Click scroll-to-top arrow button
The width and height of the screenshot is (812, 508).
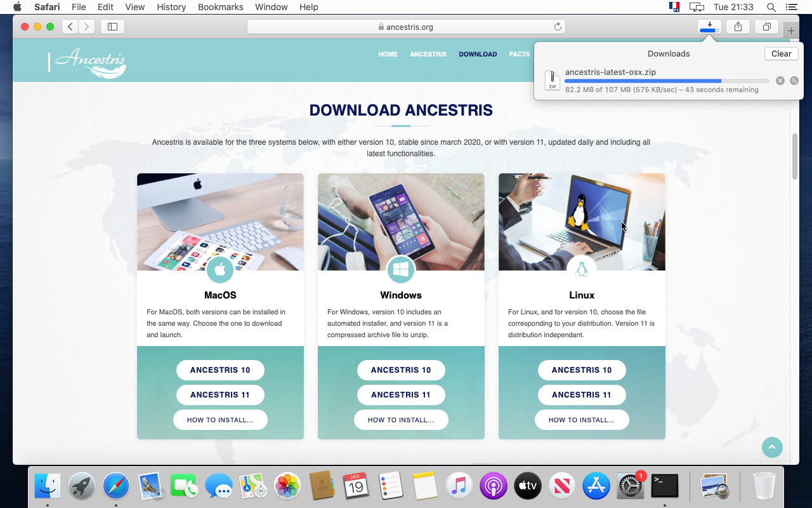pyautogui.click(x=772, y=447)
